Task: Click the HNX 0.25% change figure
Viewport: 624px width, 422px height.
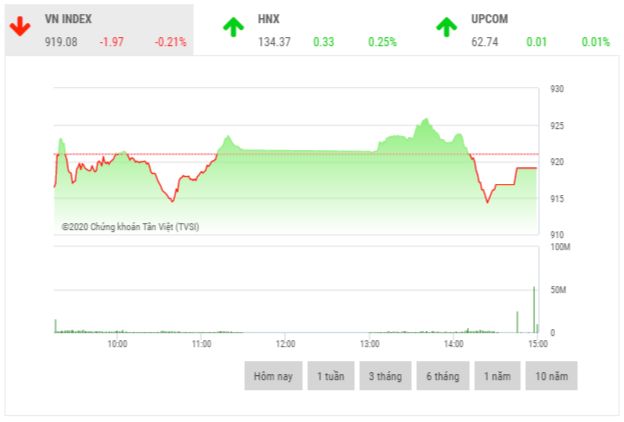Action: point(382,42)
